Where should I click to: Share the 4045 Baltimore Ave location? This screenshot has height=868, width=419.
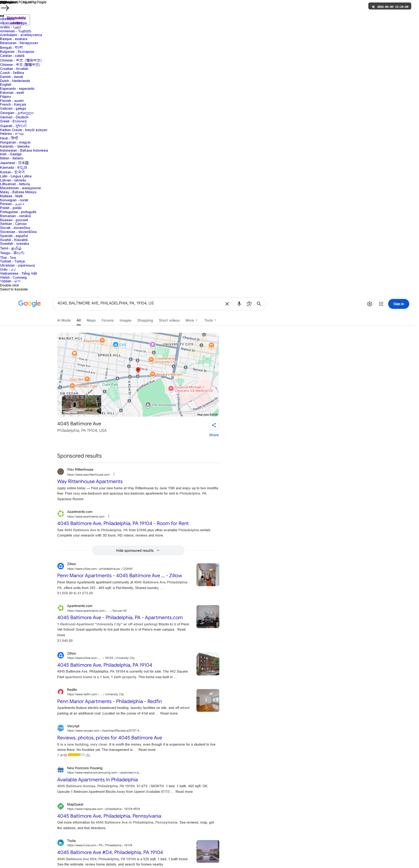[214, 425]
